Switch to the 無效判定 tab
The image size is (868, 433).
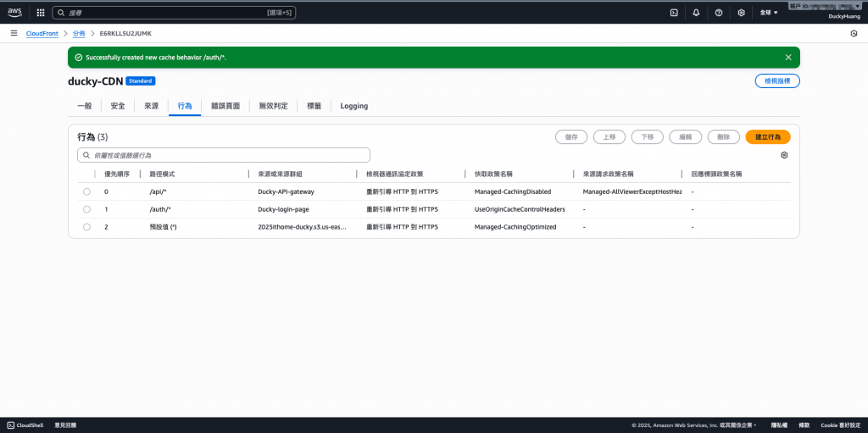click(274, 106)
